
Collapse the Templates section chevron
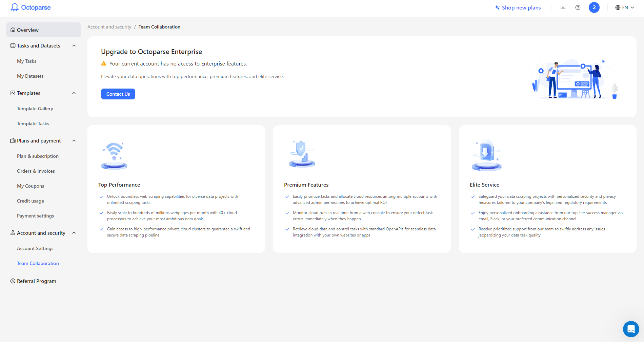point(74,93)
